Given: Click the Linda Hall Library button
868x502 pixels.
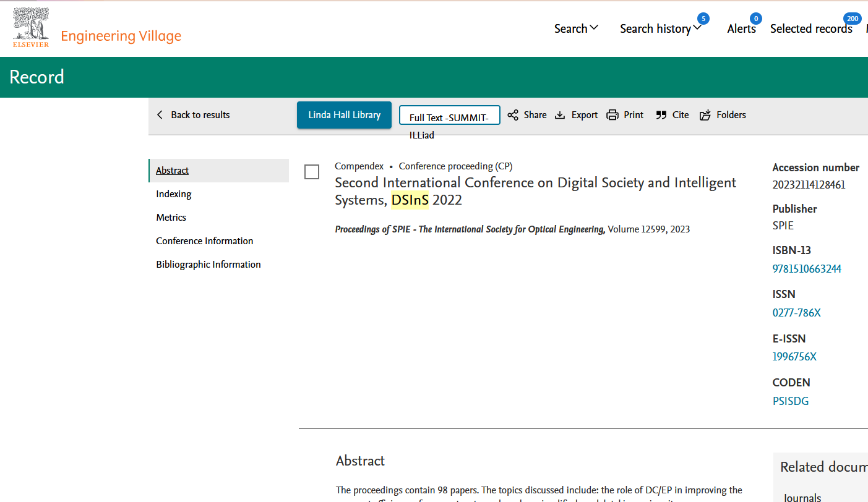Looking at the screenshot, I should pyautogui.click(x=344, y=115).
